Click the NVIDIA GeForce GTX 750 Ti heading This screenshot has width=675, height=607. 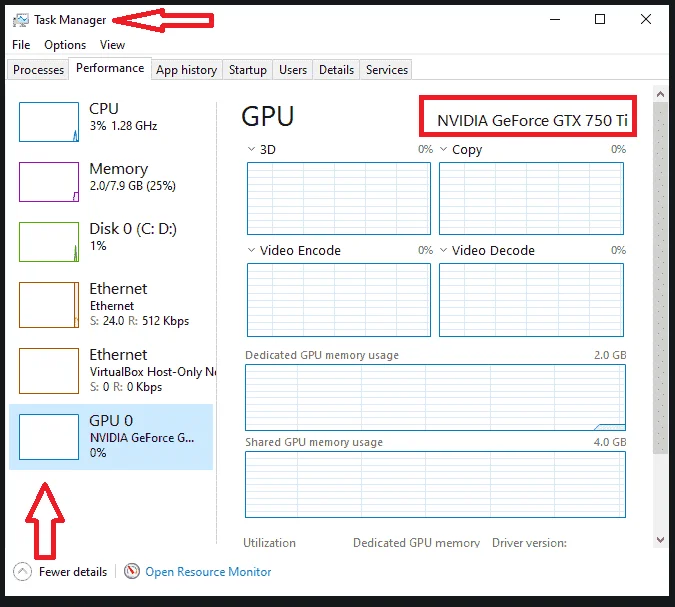tap(532, 121)
